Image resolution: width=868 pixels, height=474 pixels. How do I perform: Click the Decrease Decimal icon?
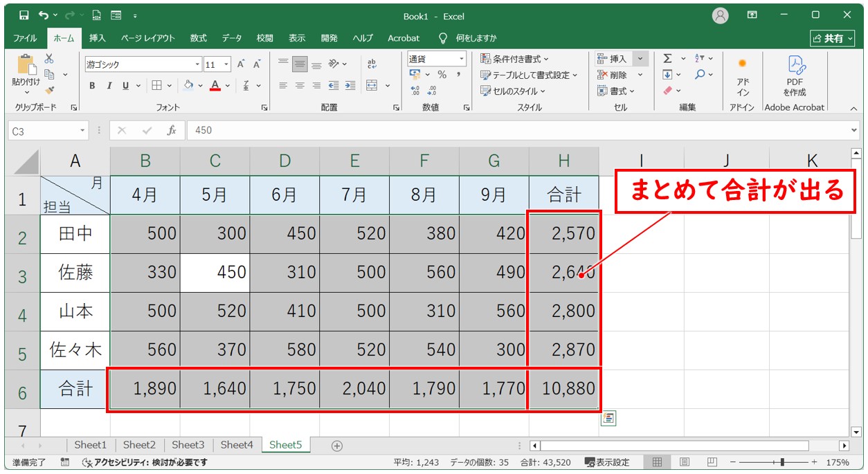432,91
